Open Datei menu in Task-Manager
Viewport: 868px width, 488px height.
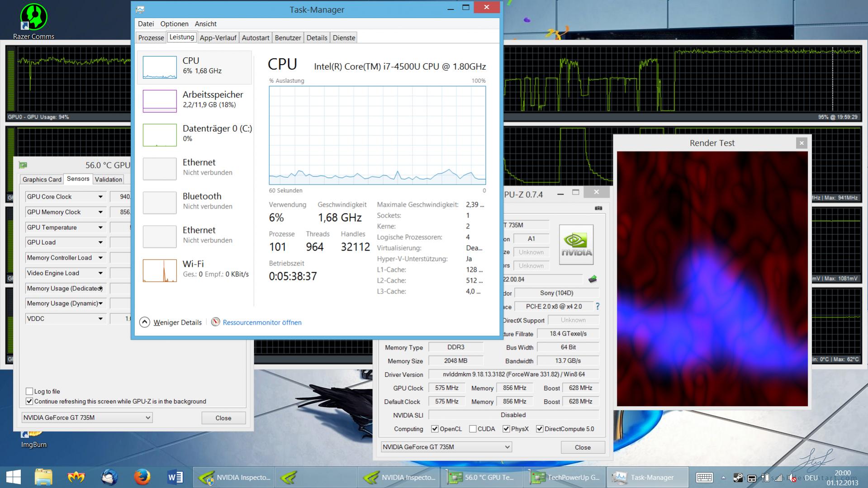pos(146,24)
